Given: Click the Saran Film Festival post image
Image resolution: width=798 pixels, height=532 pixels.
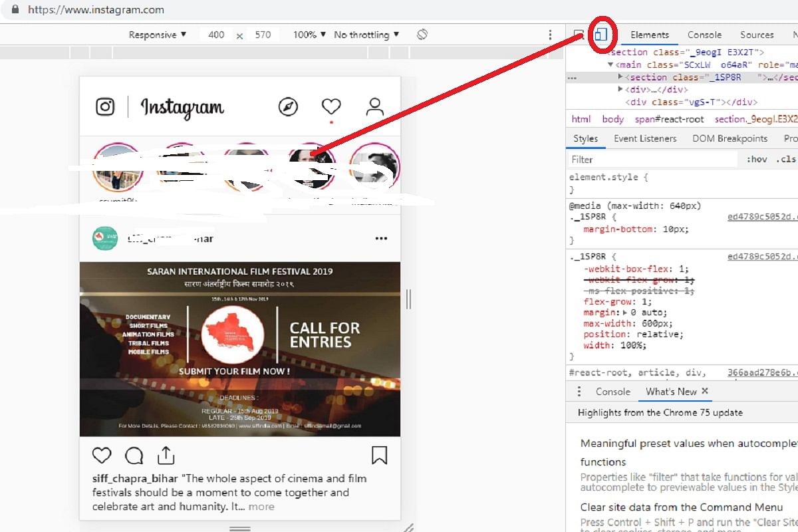Looking at the screenshot, I should [240, 349].
